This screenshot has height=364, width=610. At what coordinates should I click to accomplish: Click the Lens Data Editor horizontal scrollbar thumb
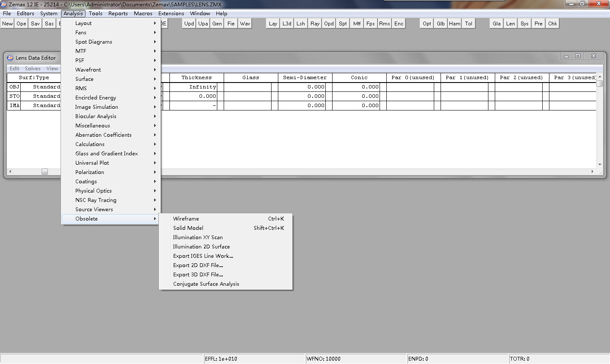pyautogui.click(x=44, y=171)
